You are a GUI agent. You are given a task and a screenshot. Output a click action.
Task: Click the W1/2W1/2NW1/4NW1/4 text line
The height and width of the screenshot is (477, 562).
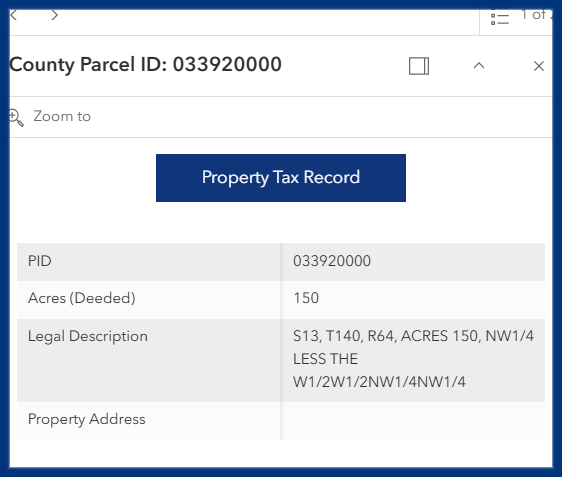pos(379,382)
